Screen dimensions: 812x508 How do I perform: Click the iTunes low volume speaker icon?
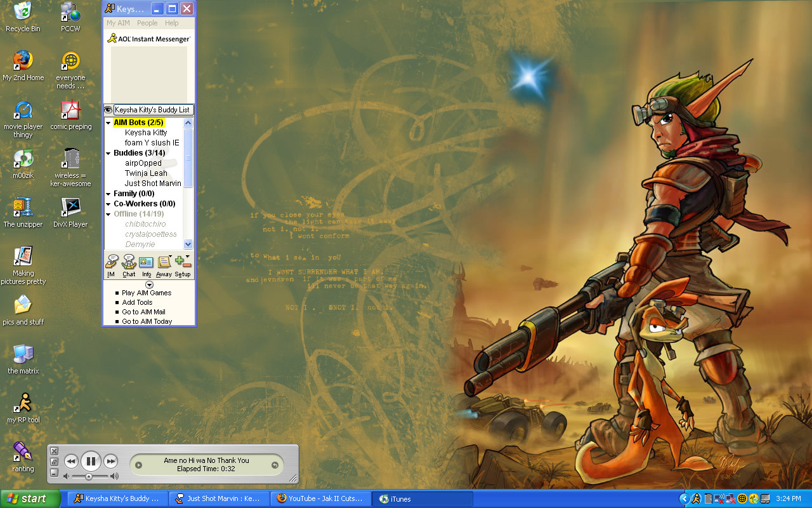(x=66, y=476)
